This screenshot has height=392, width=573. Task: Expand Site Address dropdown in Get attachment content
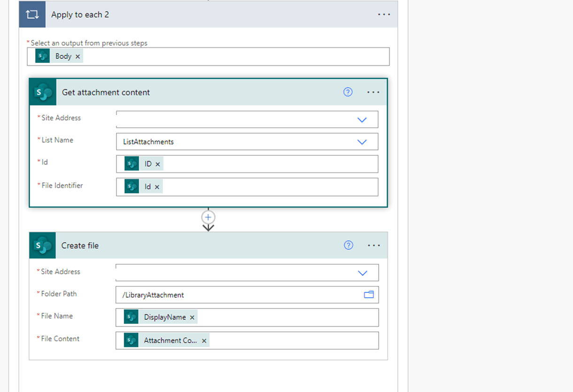pyautogui.click(x=362, y=120)
